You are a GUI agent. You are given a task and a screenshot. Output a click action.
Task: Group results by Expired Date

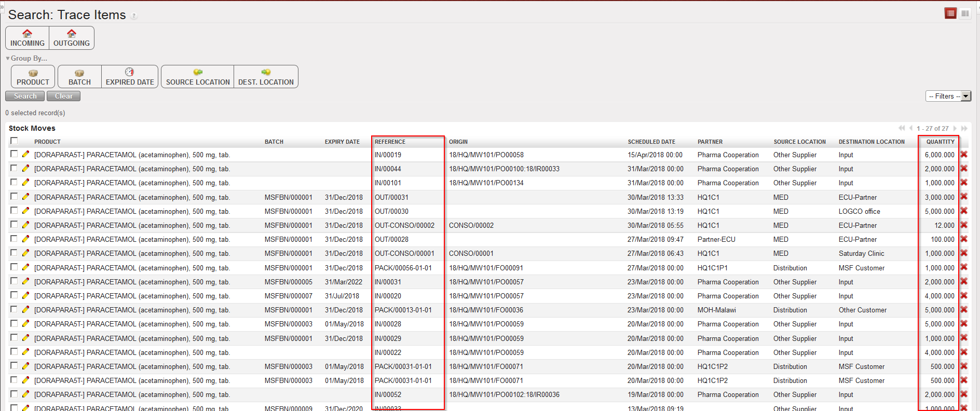tap(130, 77)
